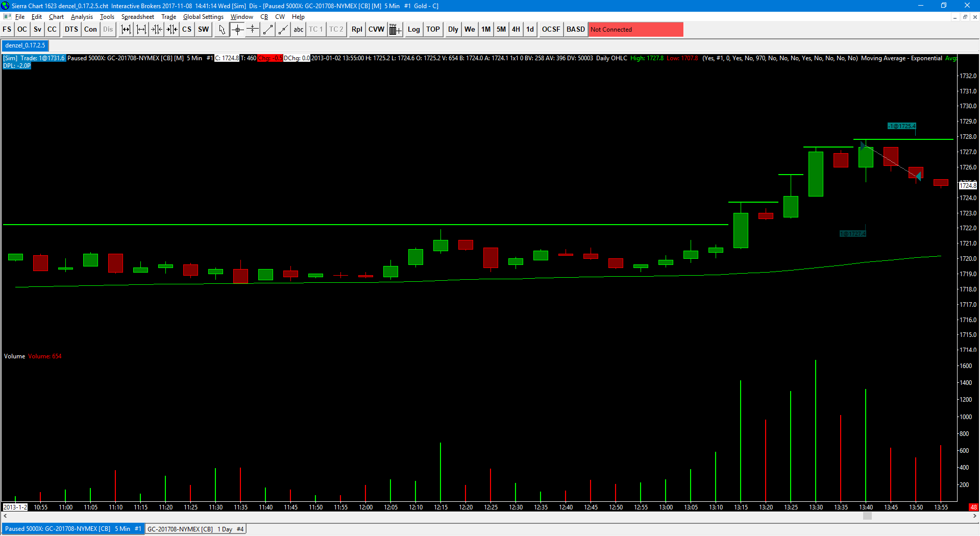The image size is (980, 536).
Task: Open the Tools menu
Action: click(107, 17)
